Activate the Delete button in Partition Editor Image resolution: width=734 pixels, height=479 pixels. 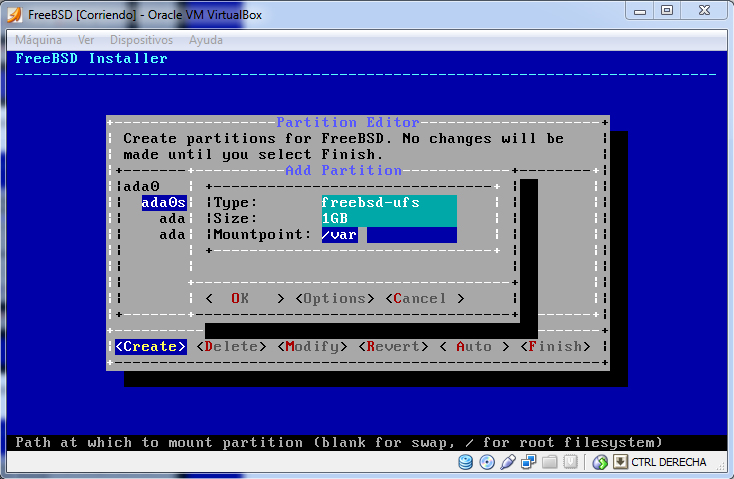click(232, 346)
